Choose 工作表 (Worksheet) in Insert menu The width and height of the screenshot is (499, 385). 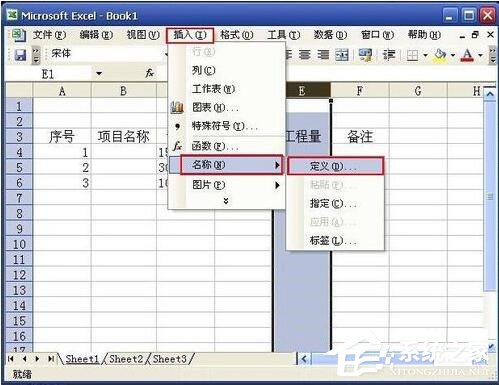point(227,89)
